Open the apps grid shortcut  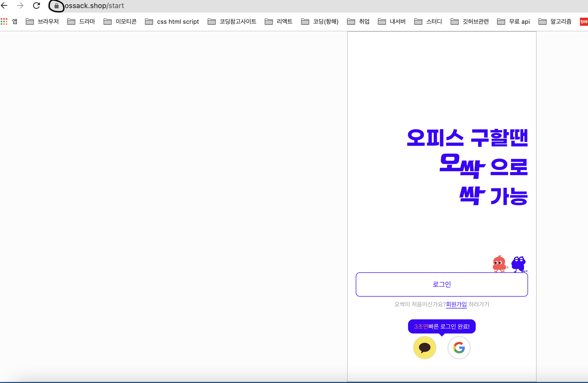pos(4,21)
